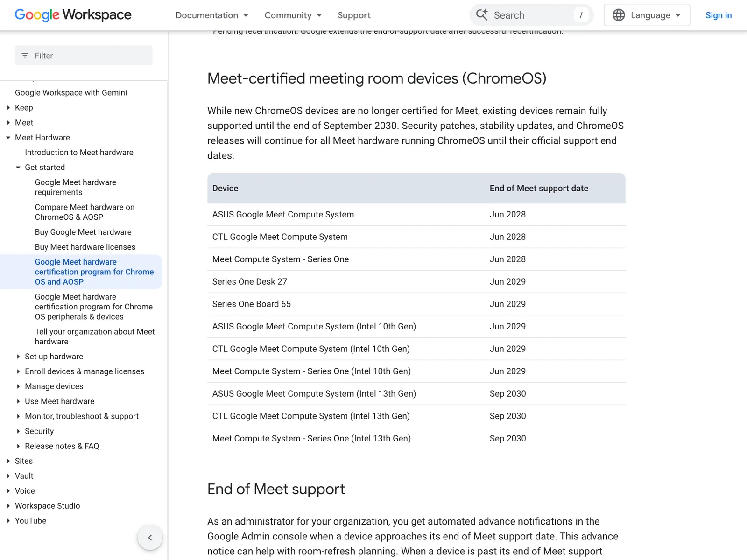Open the Documentation dropdown menu
This screenshot has height=560, width=747.
[212, 15]
